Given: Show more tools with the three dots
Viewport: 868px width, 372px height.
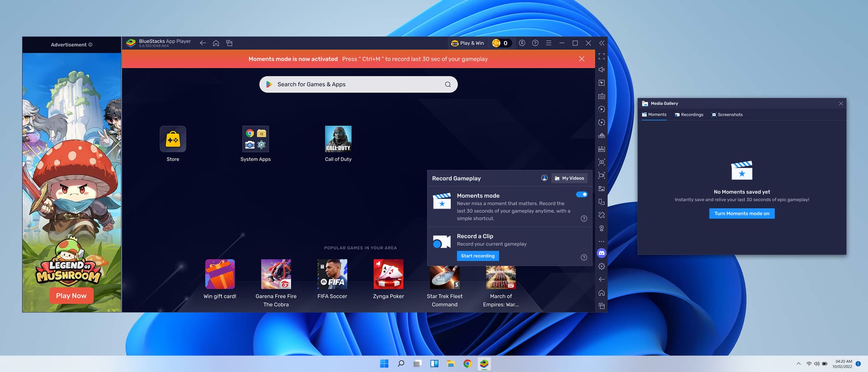Looking at the screenshot, I should coord(601,241).
